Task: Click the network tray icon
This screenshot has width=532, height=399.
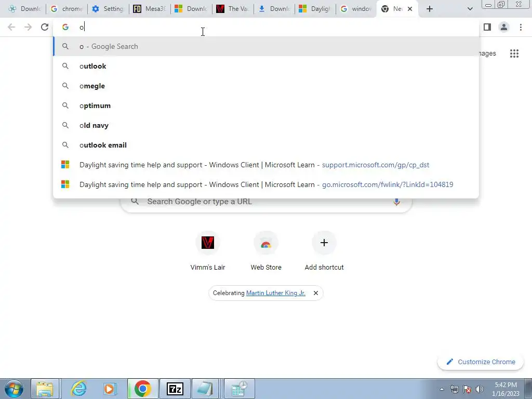Action: tap(454, 389)
